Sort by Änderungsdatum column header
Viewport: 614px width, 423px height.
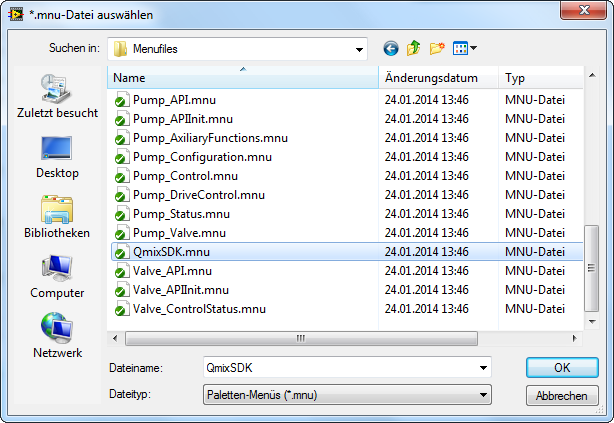click(439, 78)
